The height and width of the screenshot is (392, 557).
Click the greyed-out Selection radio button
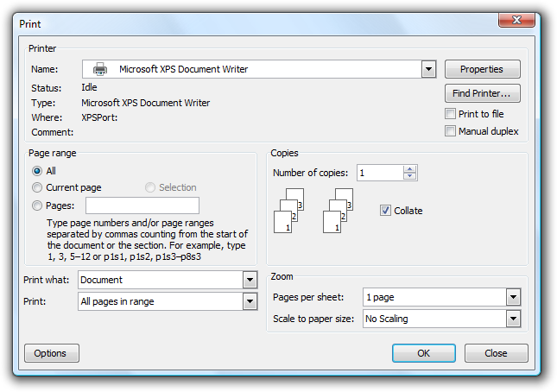pyautogui.click(x=150, y=187)
